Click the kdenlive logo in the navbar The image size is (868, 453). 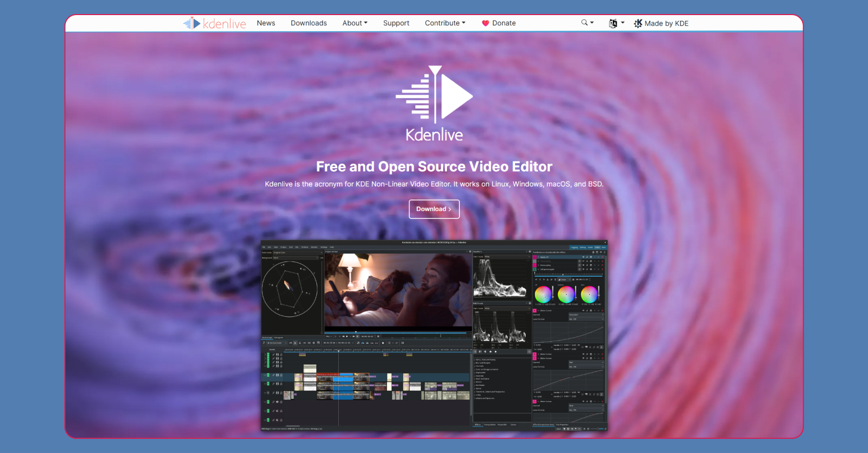pyautogui.click(x=214, y=23)
